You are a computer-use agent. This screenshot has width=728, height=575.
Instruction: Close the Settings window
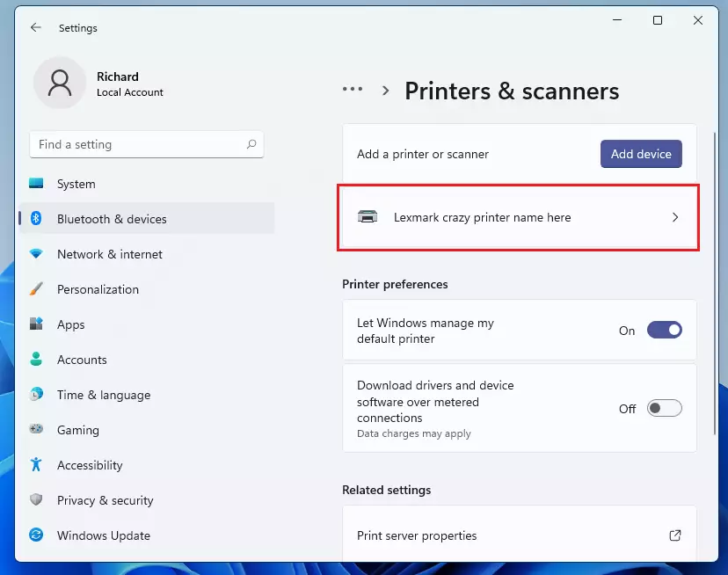698,20
